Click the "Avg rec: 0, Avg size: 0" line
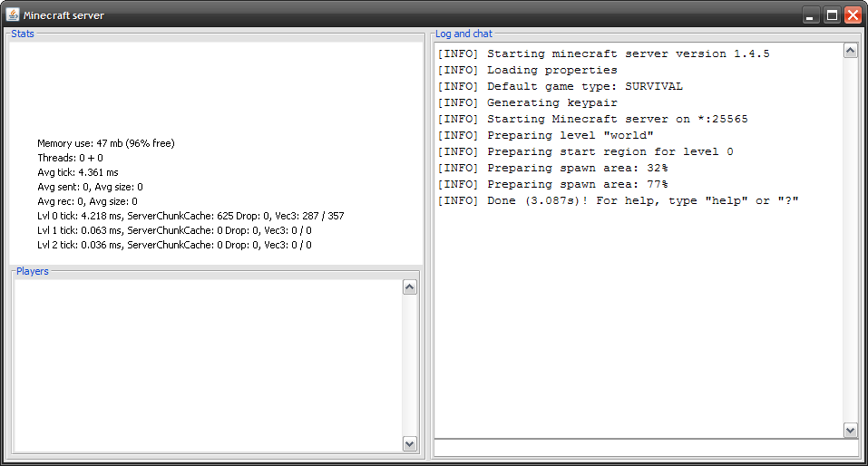This screenshot has width=868, height=466. [x=87, y=201]
